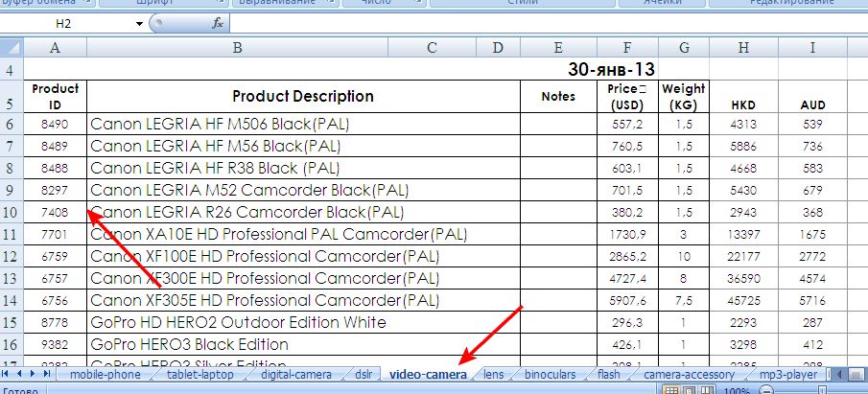Switch to the flash sheet tab
Screen dimensions: 868x394
point(609,375)
